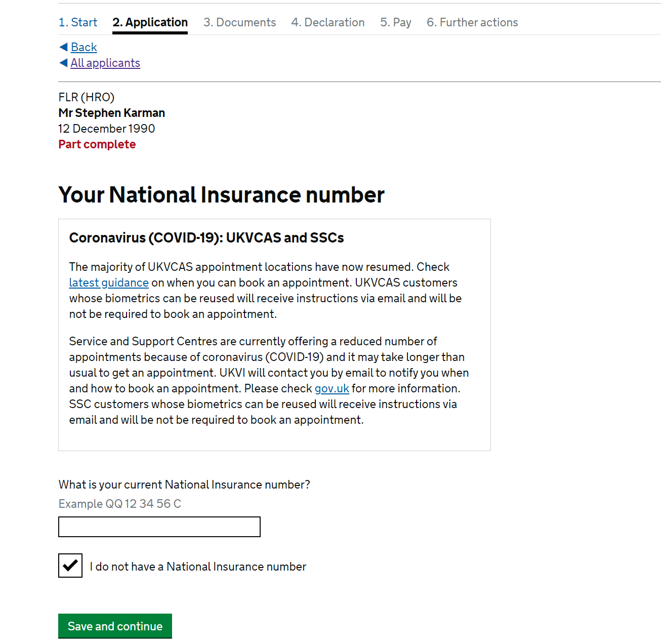
Task: Select the 6. Further actions step
Action: tap(472, 22)
